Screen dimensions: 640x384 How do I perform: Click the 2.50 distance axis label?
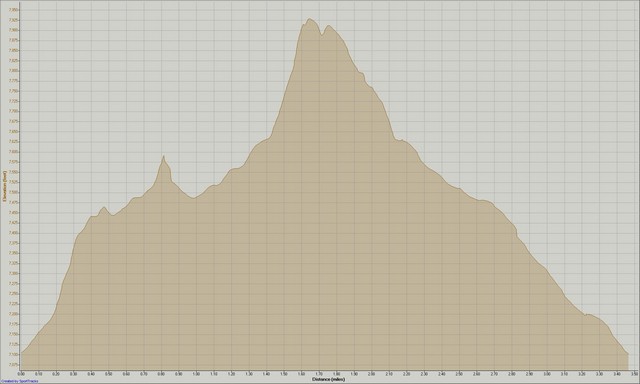point(459,374)
